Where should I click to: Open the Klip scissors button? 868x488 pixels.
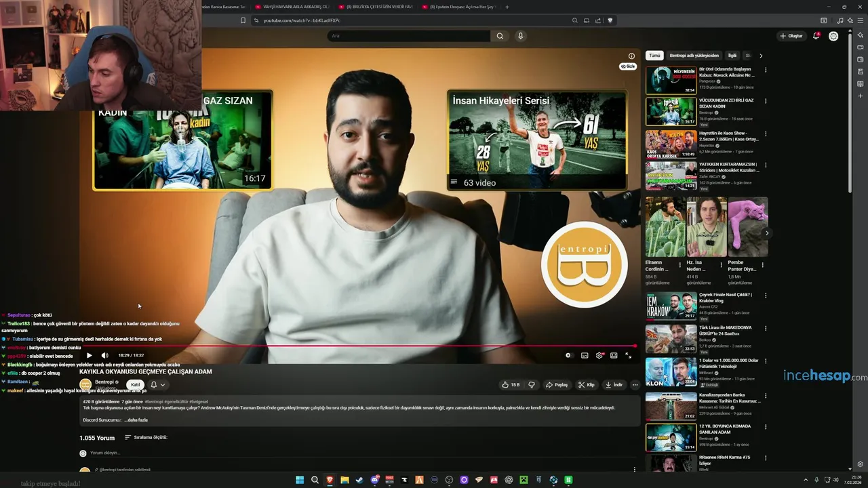pyautogui.click(x=587, y=385)
